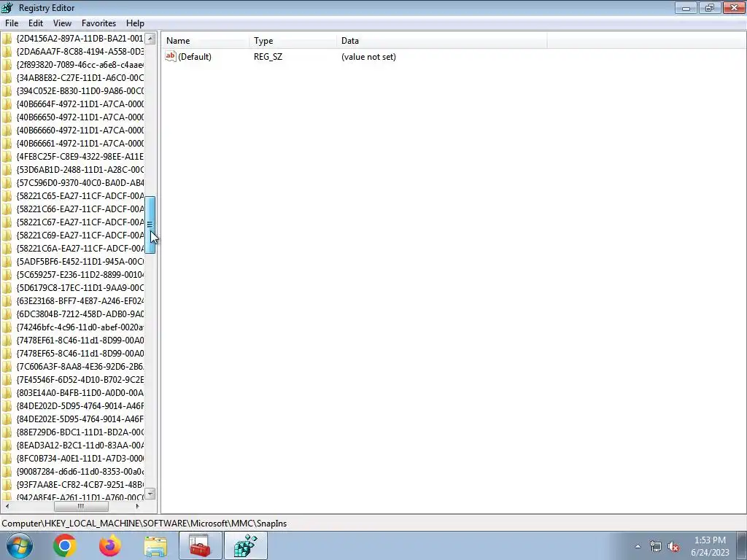
Task: Click folder icon of {58221C65-EA27-11CF key
Action: pyautogui.click(x=7, y=195)
